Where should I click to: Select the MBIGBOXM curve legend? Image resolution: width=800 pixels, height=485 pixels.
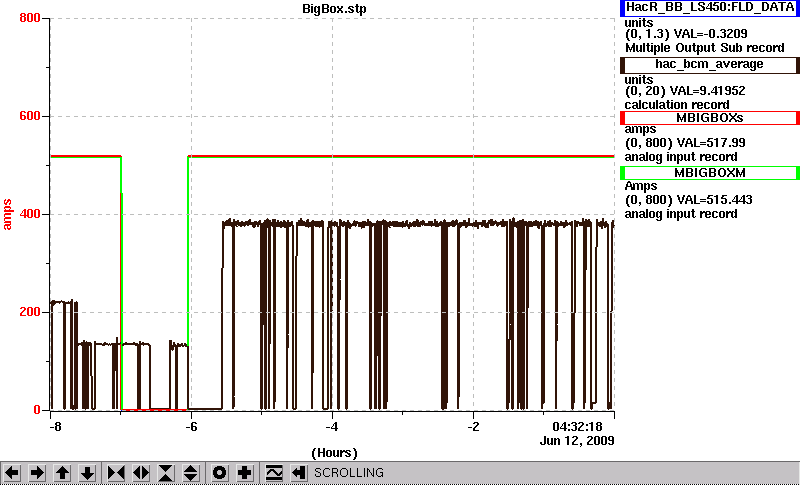pos(710,173)
